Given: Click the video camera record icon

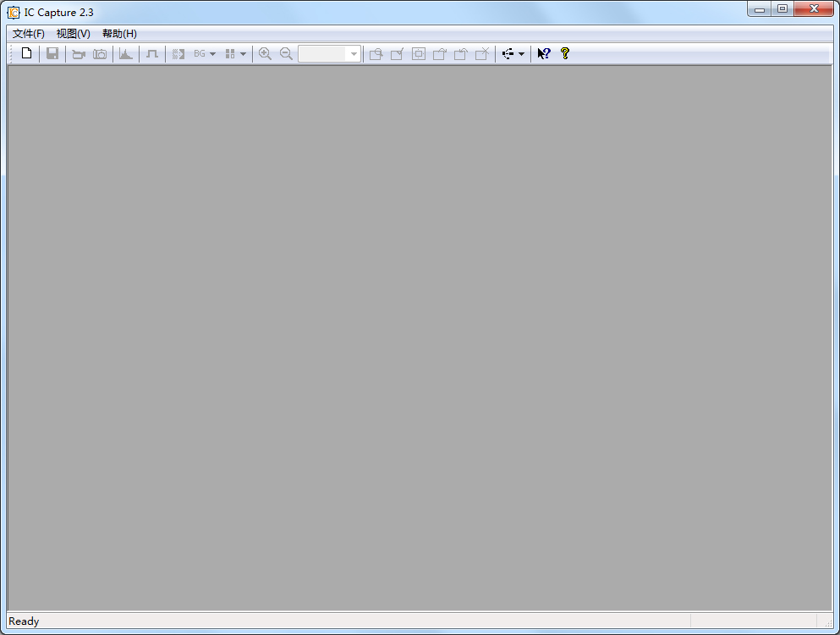Looking at the screenshot, I should pyautogui.click(x=79, y=54).
